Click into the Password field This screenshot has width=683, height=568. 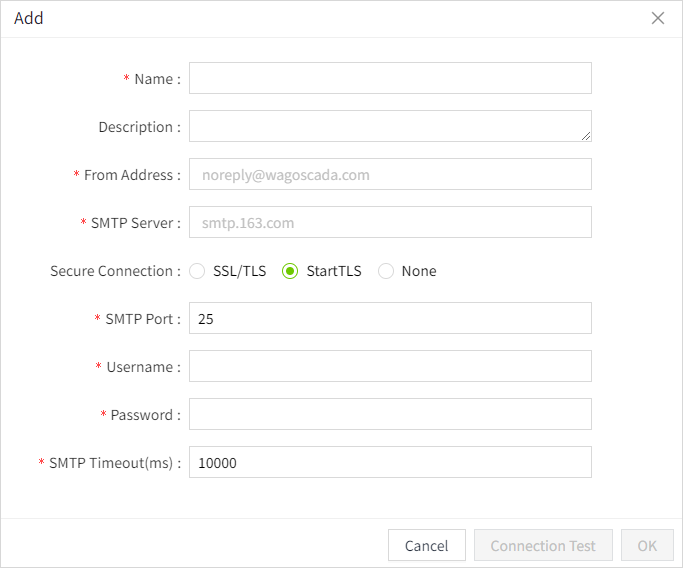coord(390,414)
